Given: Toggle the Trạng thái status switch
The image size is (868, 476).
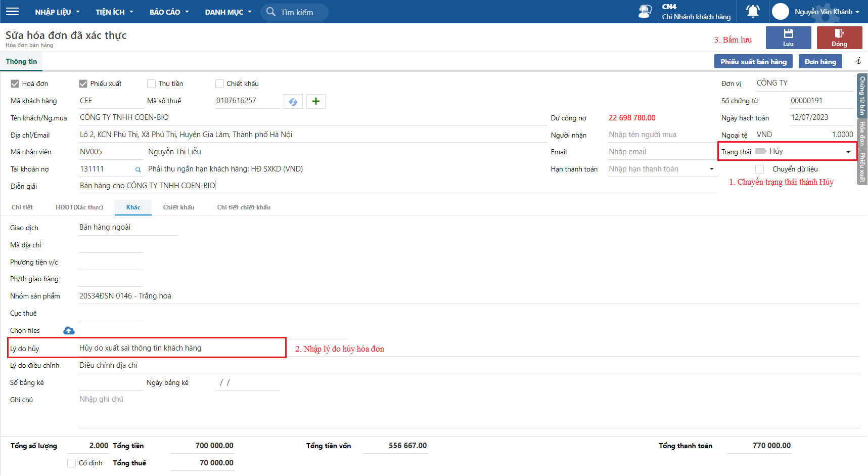Looking at the screenshot, I should (x=760, y=151).
